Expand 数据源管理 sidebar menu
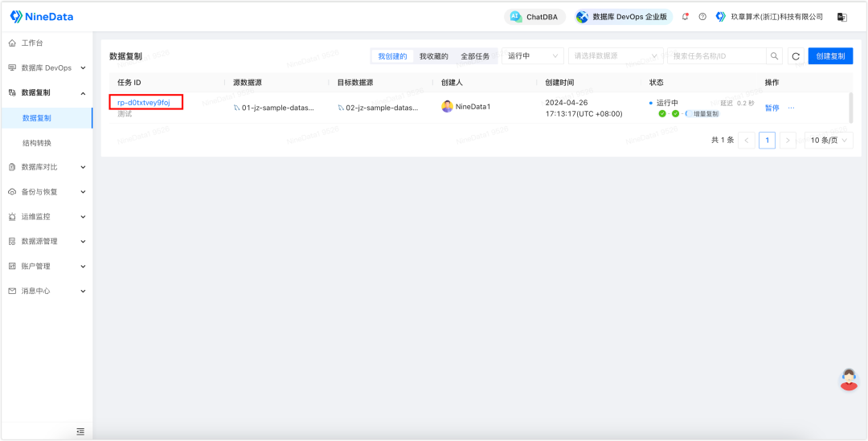868x441 pixels. [x=46, y=241]
